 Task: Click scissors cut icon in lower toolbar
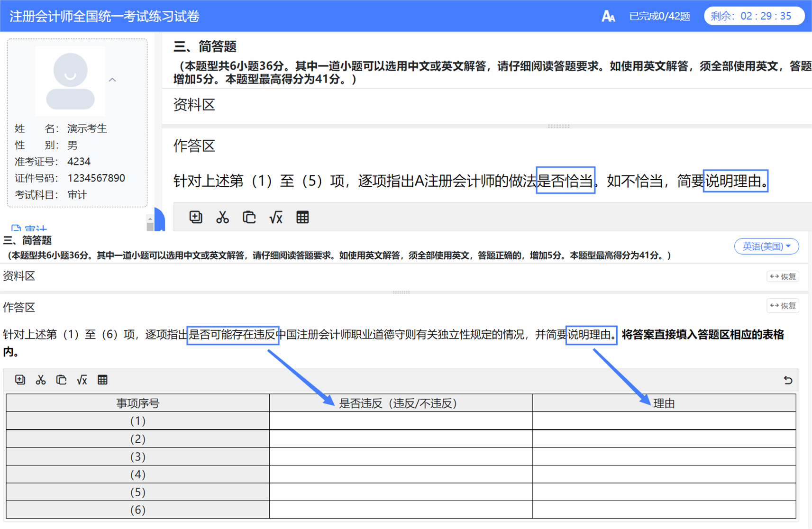[x=41, y=380]
